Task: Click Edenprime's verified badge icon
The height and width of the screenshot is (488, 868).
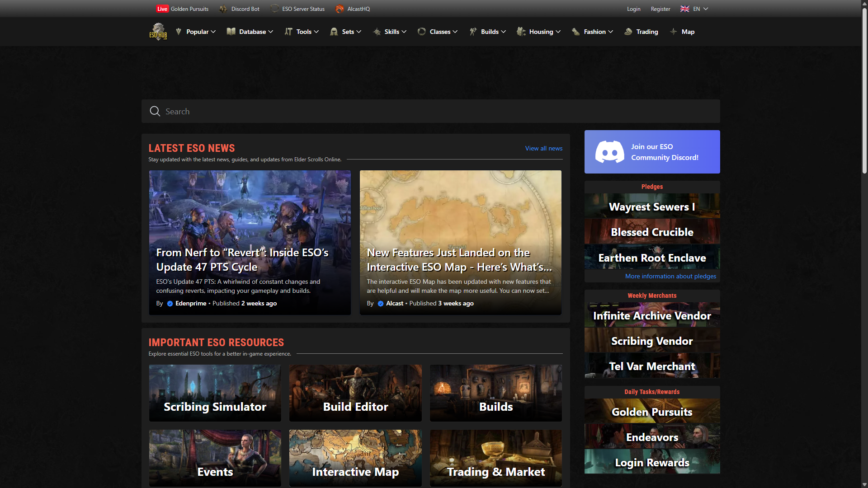Action: tap(170, 304)
